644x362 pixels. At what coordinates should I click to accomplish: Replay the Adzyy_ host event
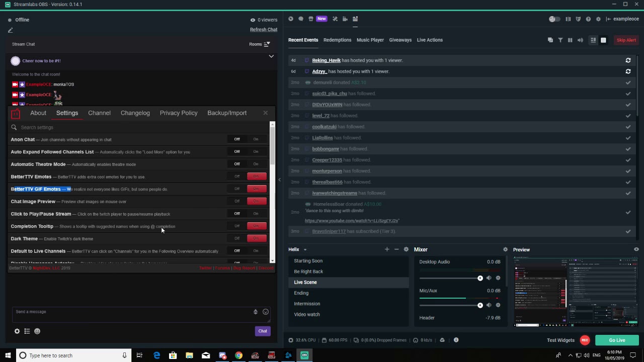628,71
